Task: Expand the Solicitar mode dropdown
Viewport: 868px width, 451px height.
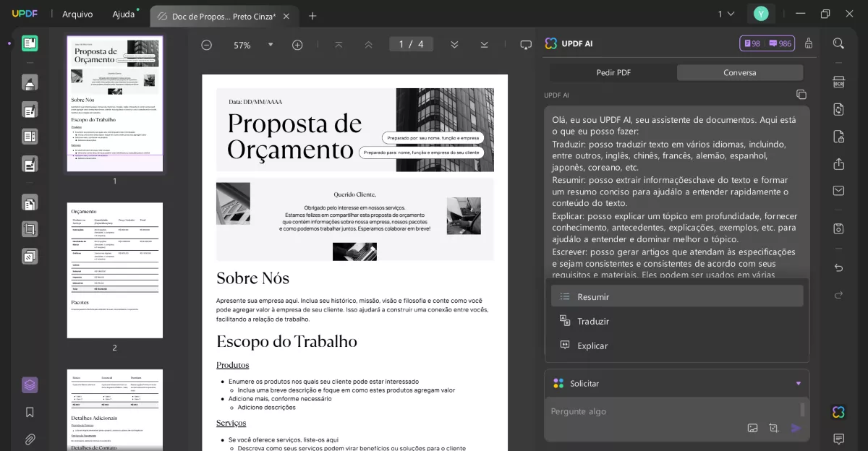Action: (x=799, y=383)
